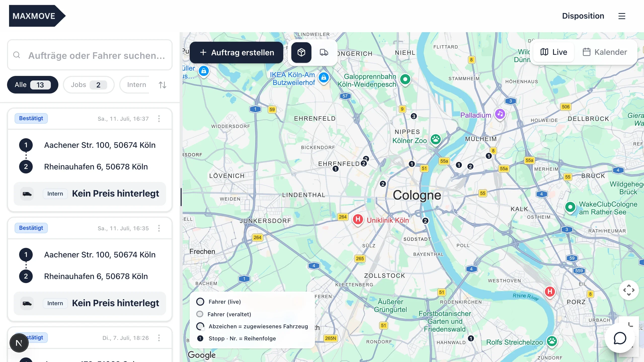Click the Stopp Nr. Reihenfolge legend marker
The width and height of the screenshot is (644, 362).
click(200, 338)
